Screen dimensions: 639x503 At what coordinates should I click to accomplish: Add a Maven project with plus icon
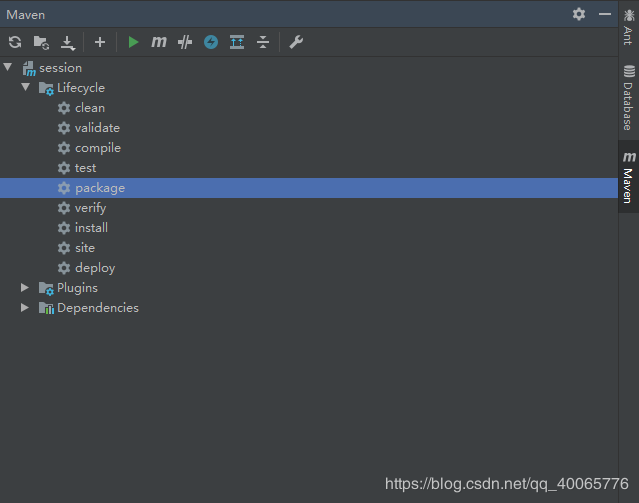(x=100, y=42)
